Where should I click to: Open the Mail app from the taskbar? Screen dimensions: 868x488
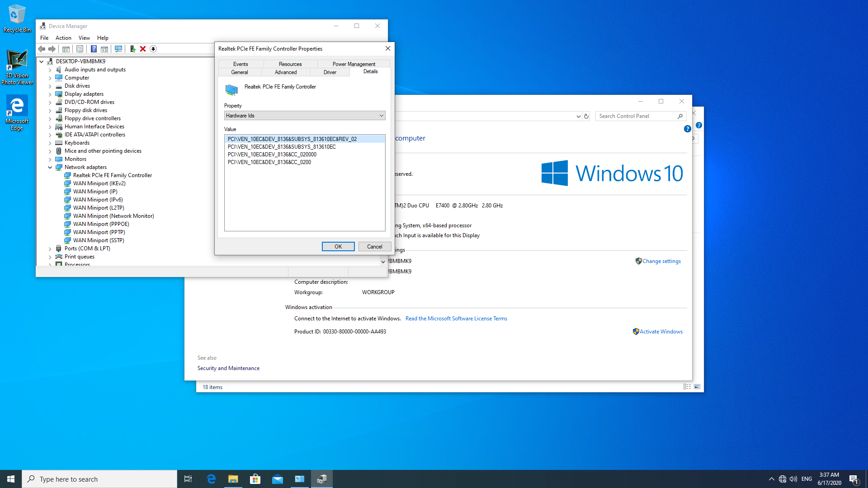point(277,479)
